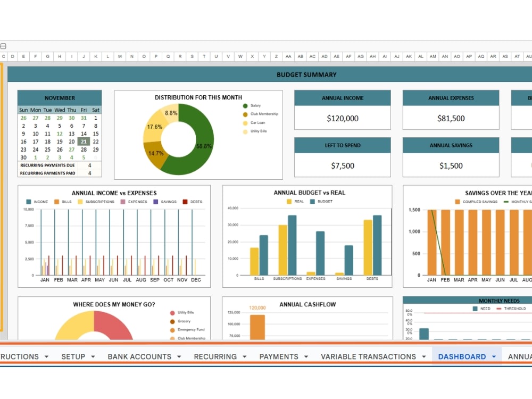532x399 pixels.
Task: Select column header M
Action: [120, 56]
